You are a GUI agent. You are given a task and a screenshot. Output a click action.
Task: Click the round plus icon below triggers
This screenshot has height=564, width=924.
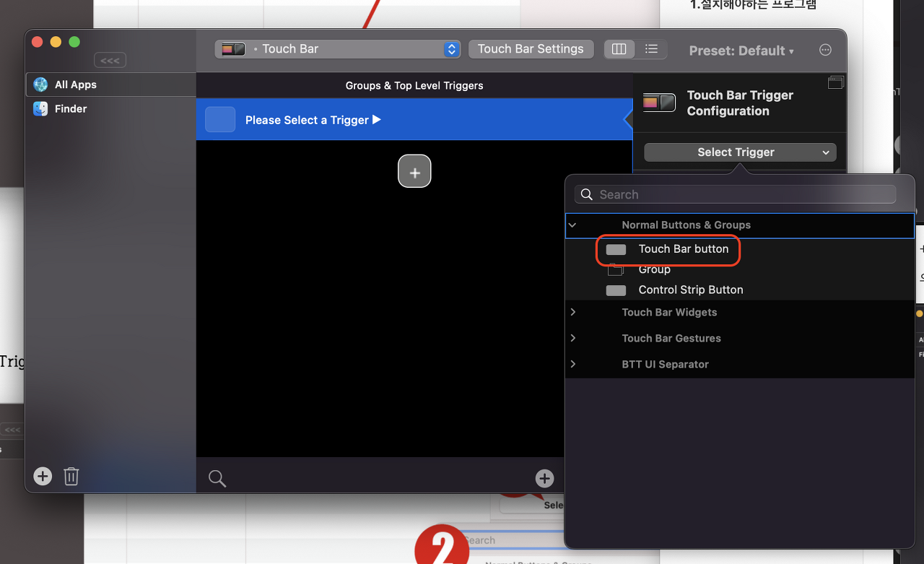coord(544,478)
